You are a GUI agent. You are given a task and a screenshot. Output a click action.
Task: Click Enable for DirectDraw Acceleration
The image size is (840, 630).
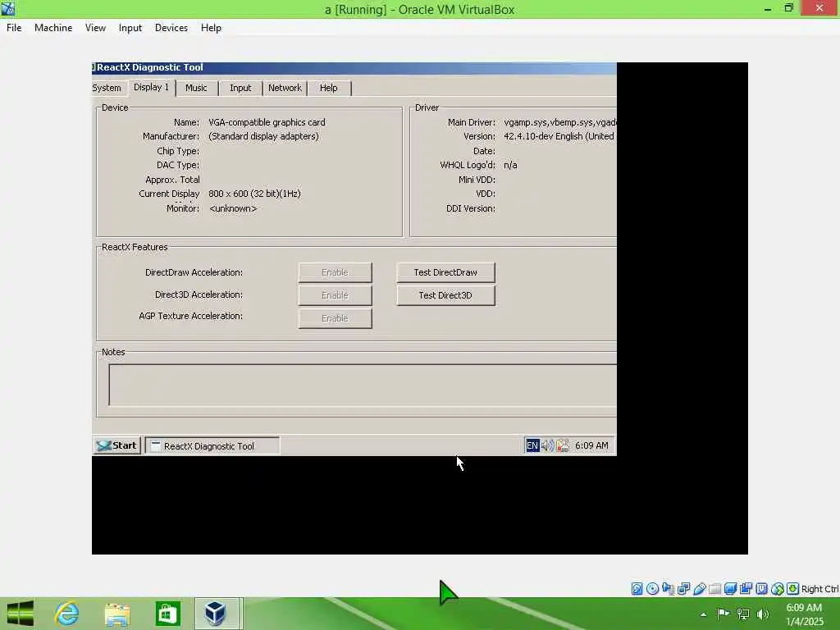coord(335,272)
